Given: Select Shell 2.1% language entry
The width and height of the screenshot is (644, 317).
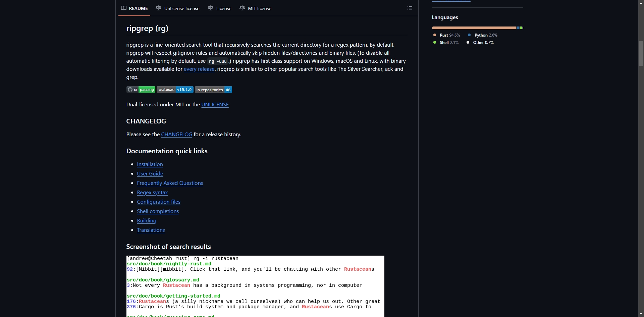Looking at the screenshot, I should pos(446,42).
